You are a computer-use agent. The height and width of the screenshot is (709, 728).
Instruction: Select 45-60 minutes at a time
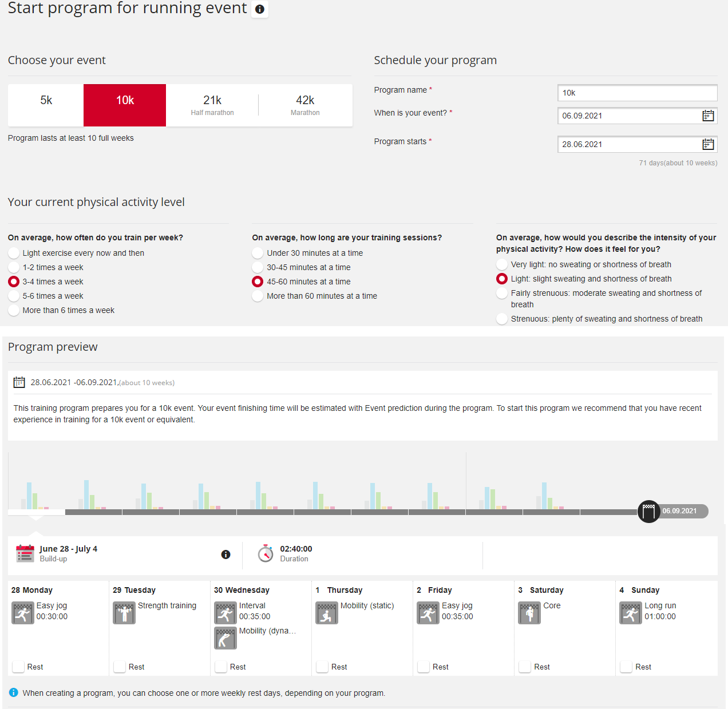point(258,282)
